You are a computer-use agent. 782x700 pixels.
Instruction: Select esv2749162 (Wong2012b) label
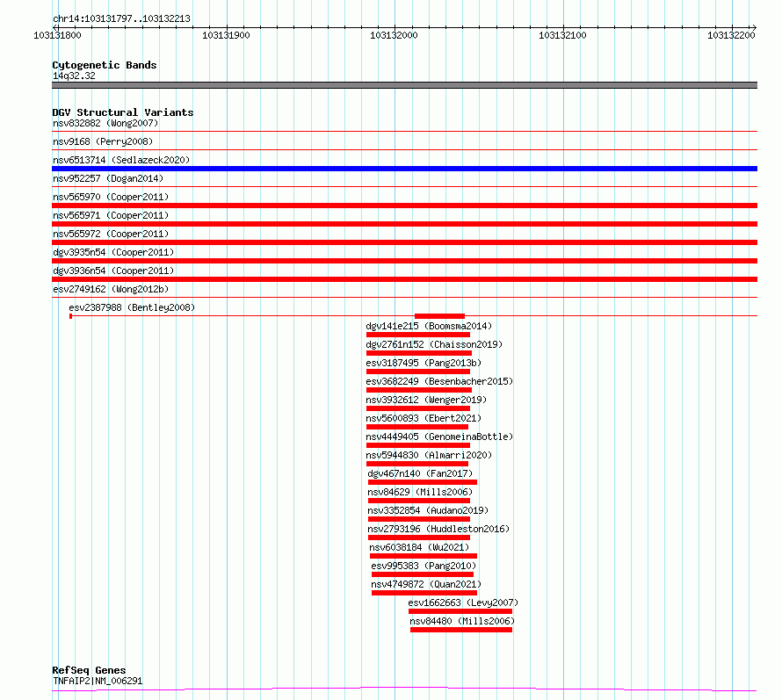click(111, 289)
